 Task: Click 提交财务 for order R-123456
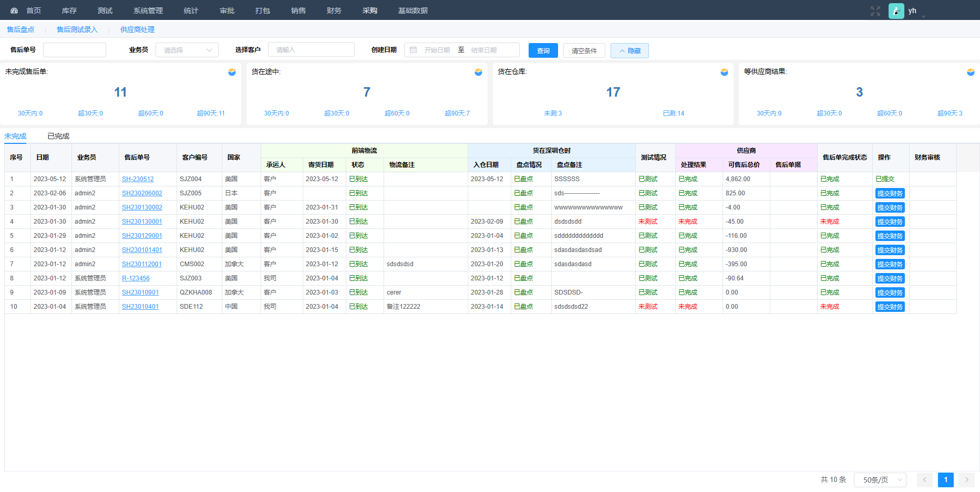tap(890, 278)
